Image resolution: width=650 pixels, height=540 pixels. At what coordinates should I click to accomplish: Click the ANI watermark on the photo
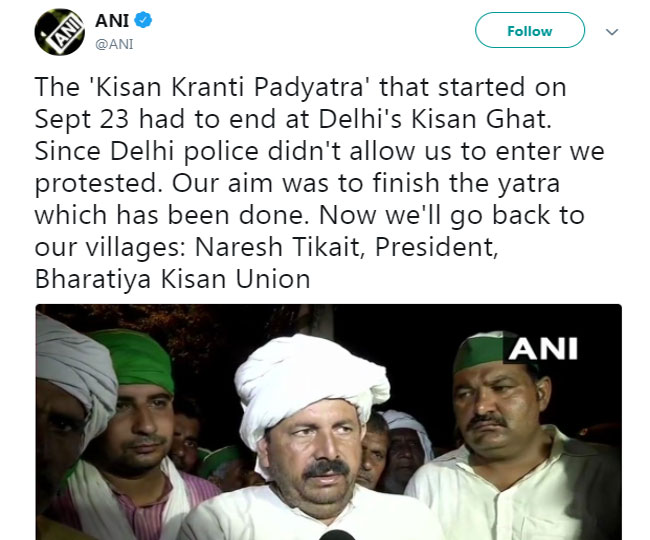(543, 350)
